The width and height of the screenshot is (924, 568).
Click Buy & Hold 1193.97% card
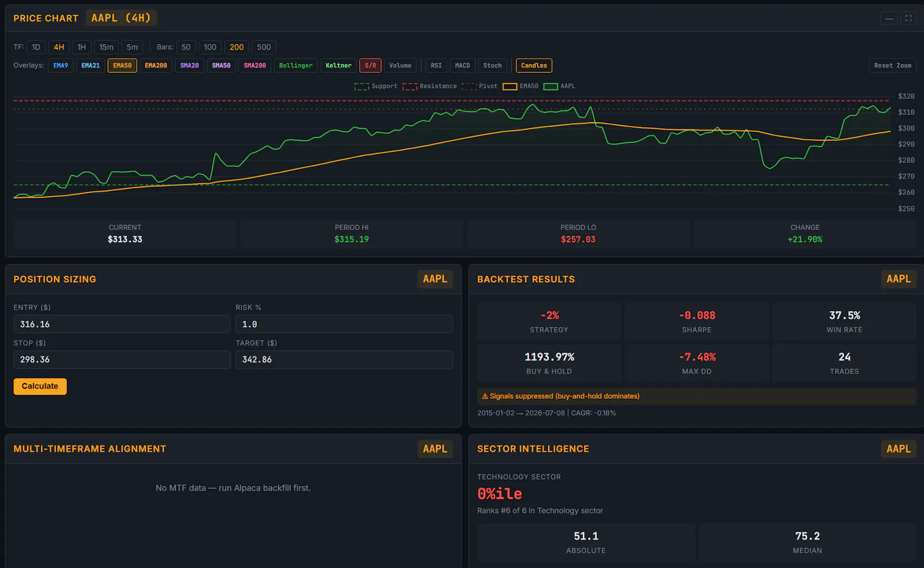tap(549, 363)
